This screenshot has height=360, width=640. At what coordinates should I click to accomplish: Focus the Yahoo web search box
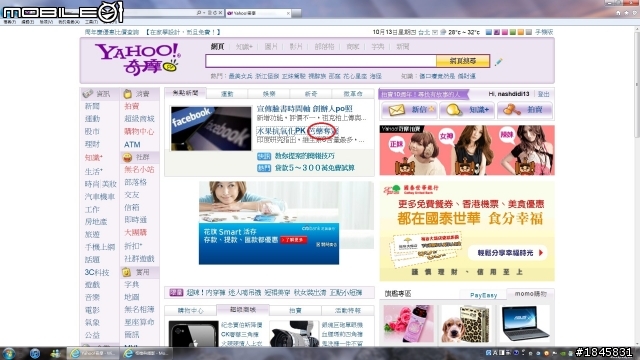(x=321, y=61)
